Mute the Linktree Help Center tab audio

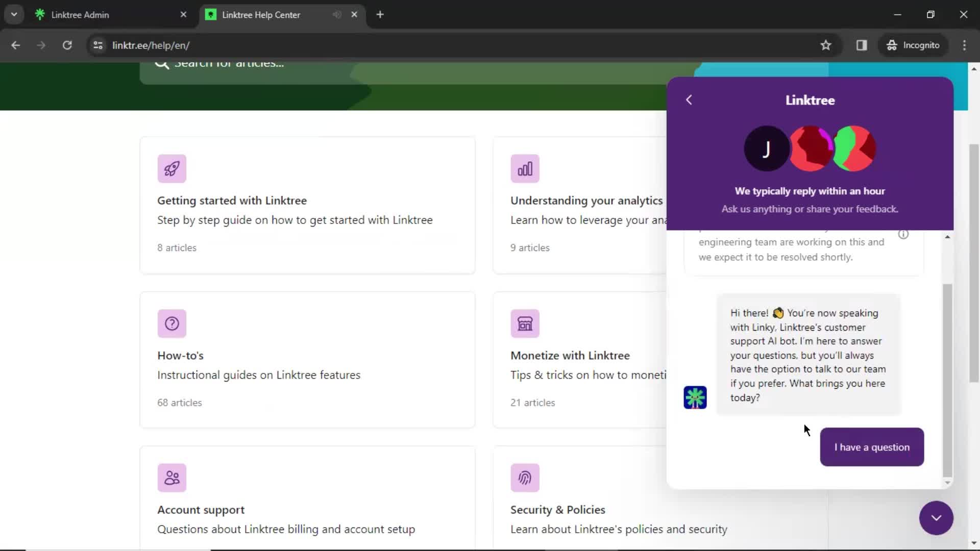coord(336,15)
